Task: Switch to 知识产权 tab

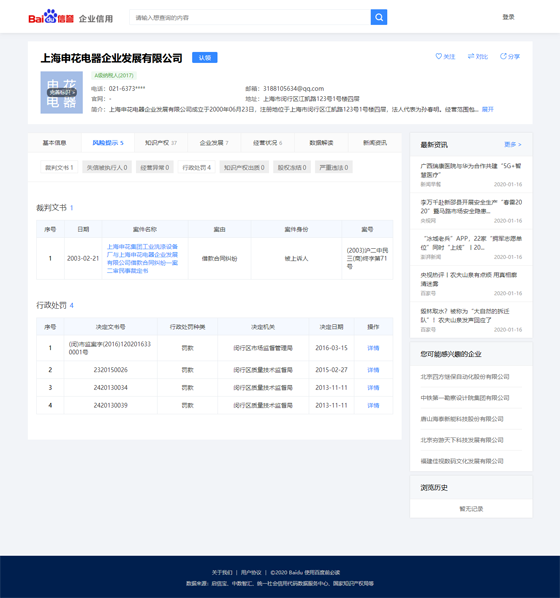Action: pos(161,143)
